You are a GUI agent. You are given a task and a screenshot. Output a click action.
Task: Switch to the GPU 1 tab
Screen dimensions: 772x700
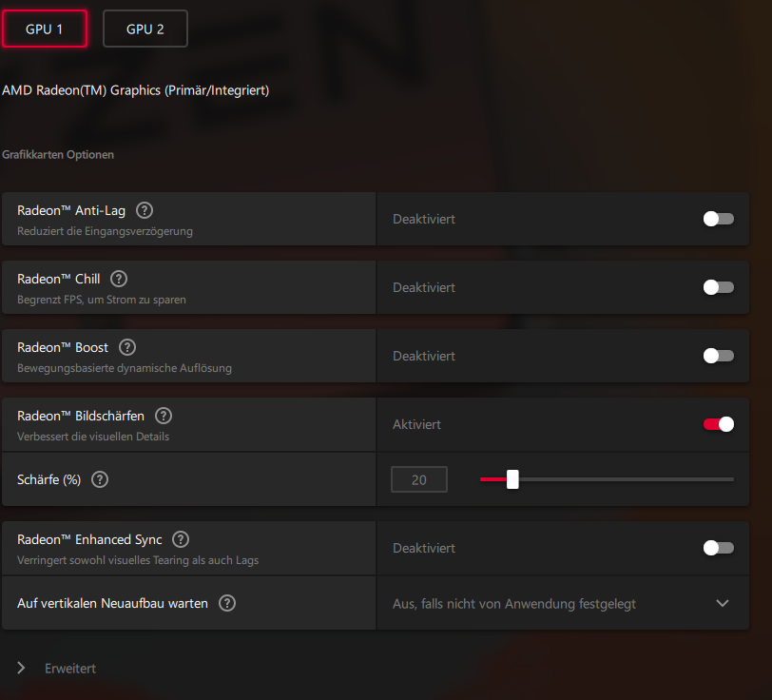tap(45, 29)
